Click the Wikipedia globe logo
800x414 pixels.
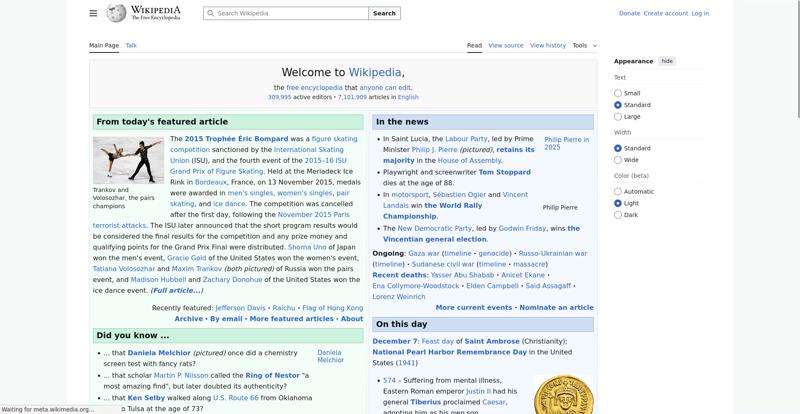(116, 13)
